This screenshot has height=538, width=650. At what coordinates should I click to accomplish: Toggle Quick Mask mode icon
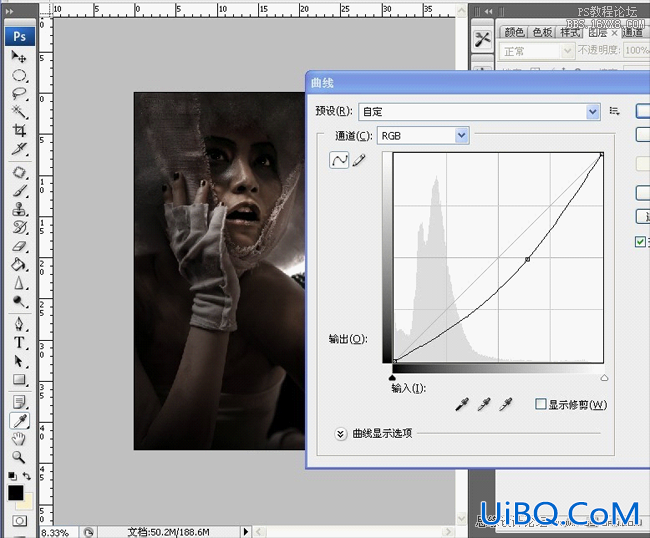click(x=19, y=521)
